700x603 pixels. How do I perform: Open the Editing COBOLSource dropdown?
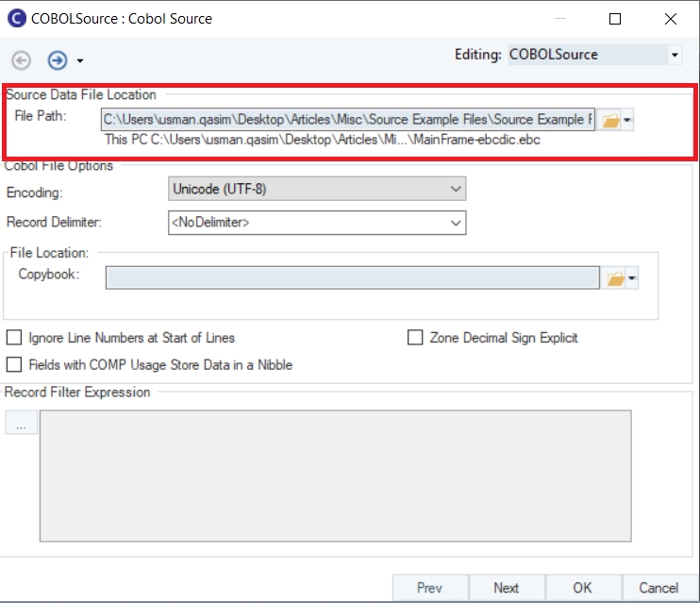[x=594, y=55]
